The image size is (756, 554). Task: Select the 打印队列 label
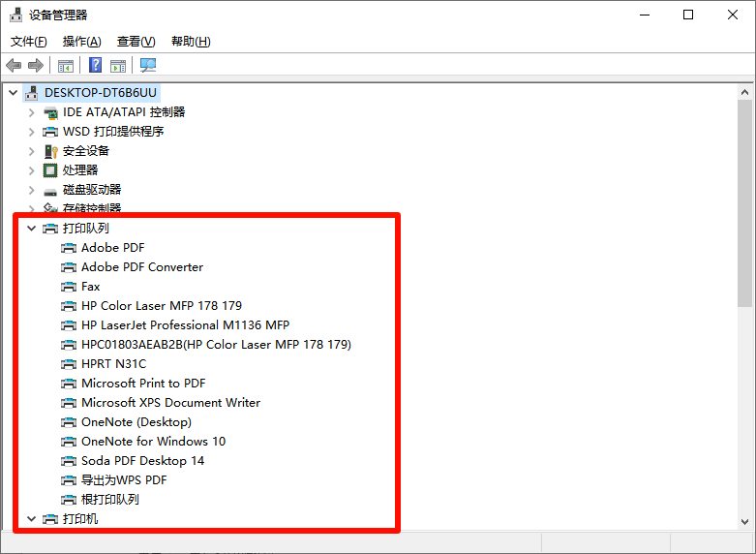86,229
